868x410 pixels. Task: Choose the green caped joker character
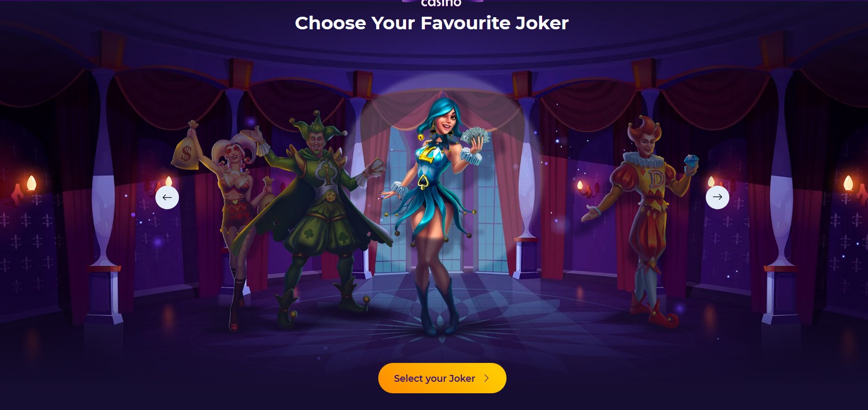point(319,220)
